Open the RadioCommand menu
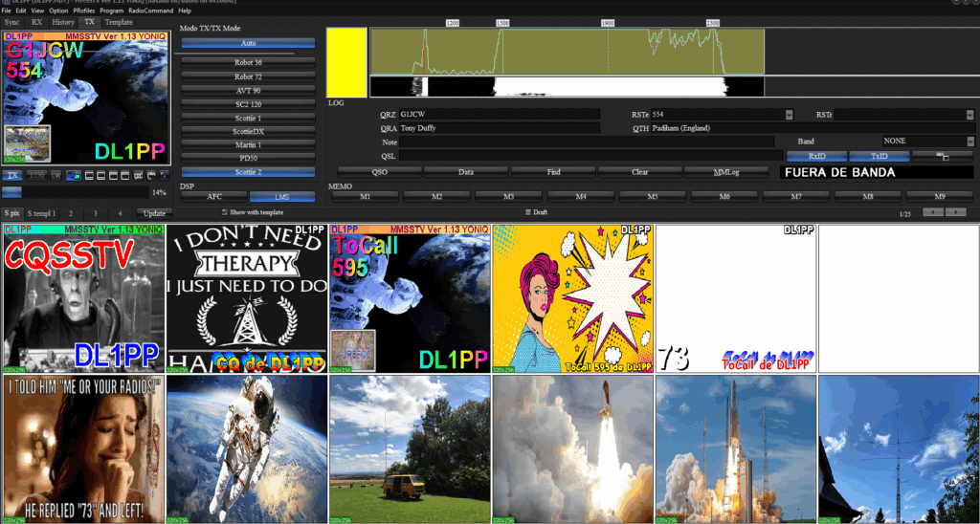The height and width of the screenshot is (524, 980). [150, 11]
